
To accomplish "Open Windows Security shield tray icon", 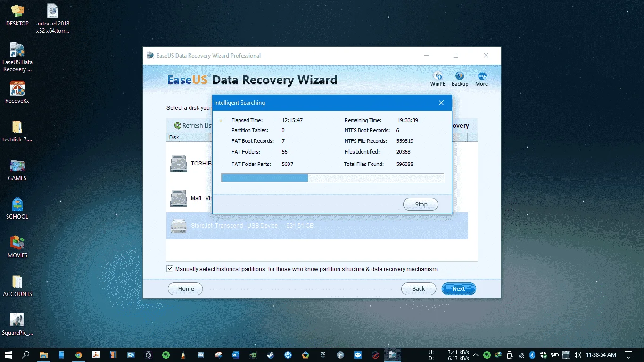I will point(544,355).
